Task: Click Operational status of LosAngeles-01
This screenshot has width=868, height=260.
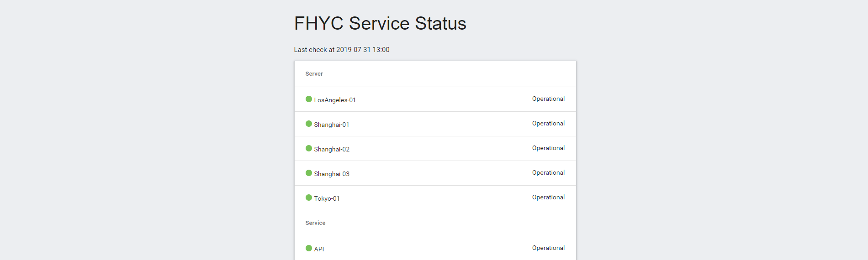Action: (548, 99)
